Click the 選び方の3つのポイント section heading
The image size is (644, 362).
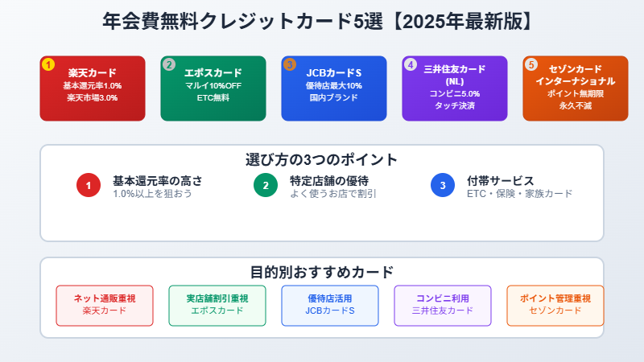322,159
